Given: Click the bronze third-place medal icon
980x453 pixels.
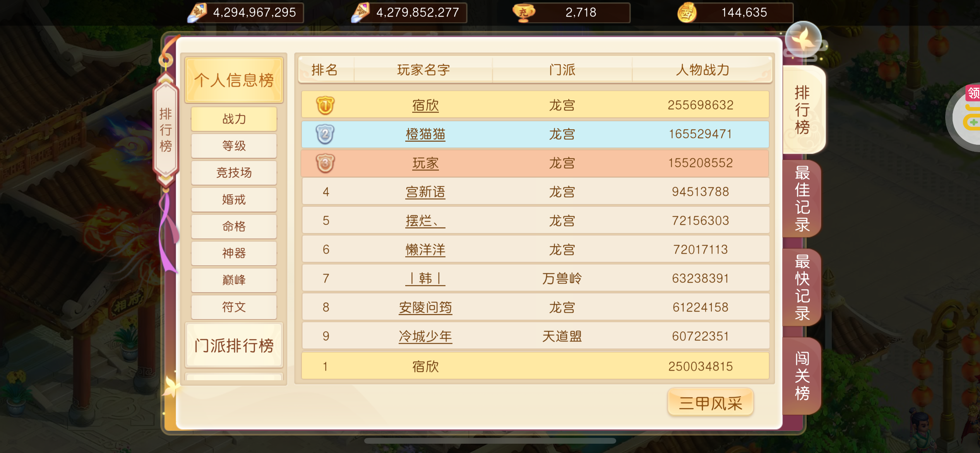Looking at the screenshot, I should (325, 163).
